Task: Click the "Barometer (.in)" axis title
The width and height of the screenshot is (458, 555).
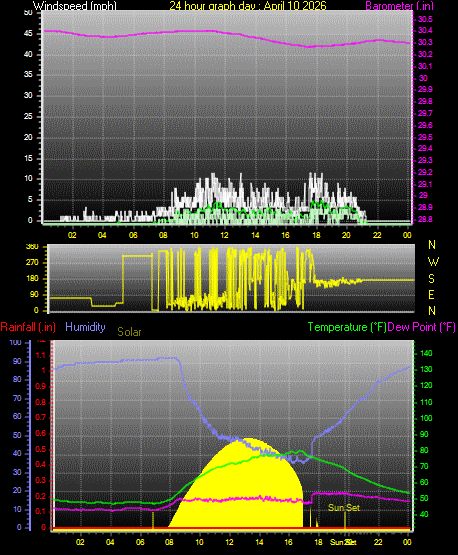Action: (399, 6)
